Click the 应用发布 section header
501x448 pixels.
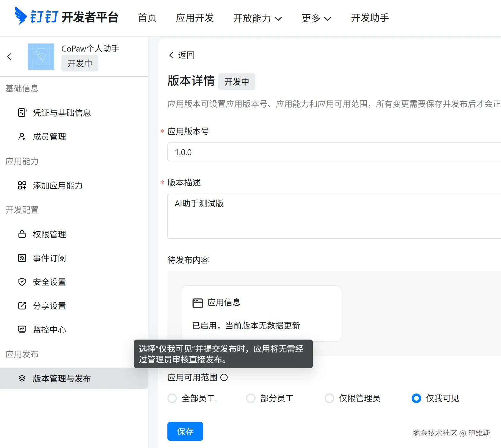coord(22,354)
